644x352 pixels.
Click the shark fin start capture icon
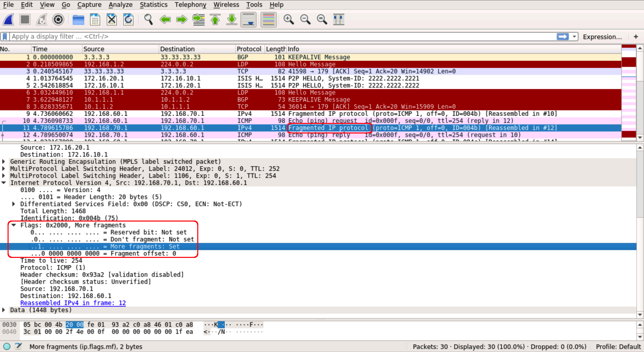pos(9,20)
